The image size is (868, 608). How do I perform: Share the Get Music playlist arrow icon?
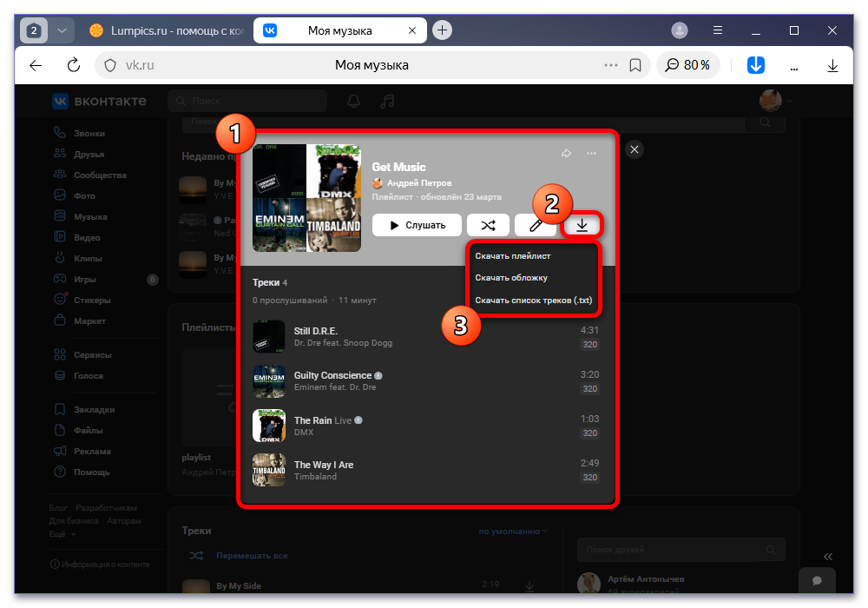(566, 154)
